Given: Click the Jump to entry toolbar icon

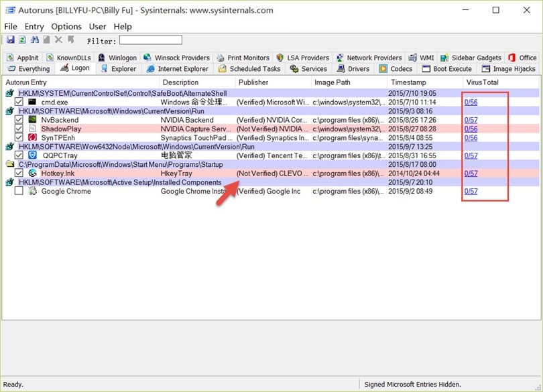Looking at the screenshot, I should coord(71,40).
